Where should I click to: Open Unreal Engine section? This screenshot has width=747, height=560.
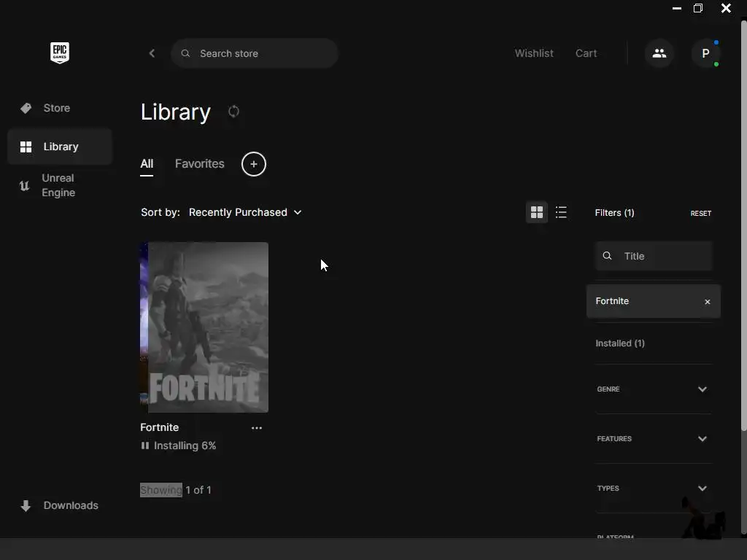(x=60, y=185)
